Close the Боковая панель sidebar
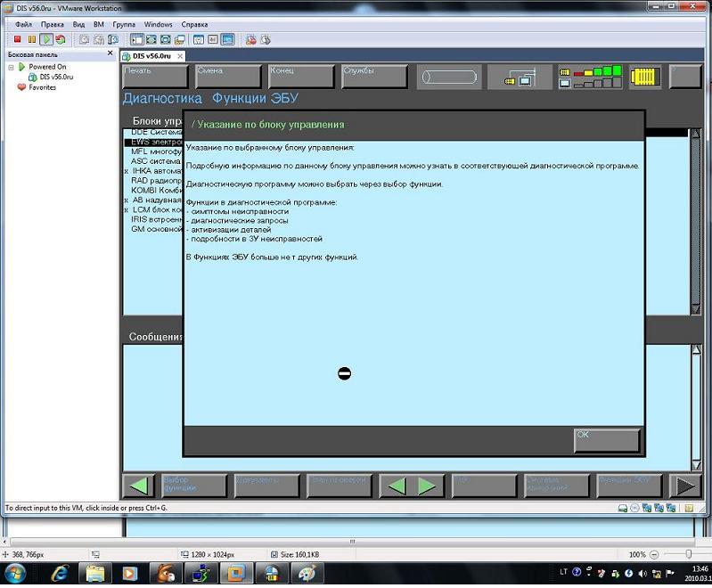 (110, 55)
